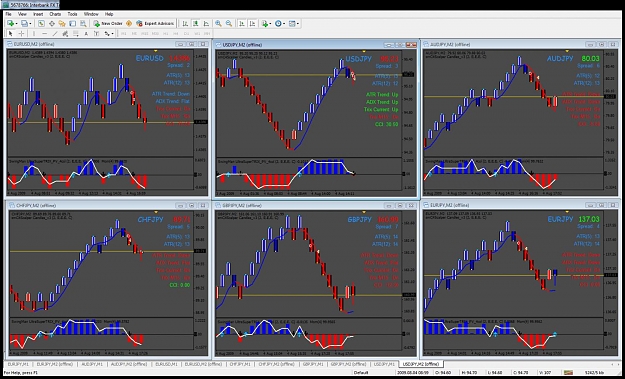Select the standard cursor tool

tap(10, 34)
